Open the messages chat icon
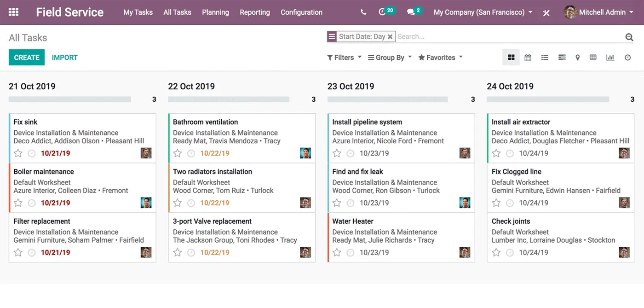The width and height of the screenshot is (644, 308). pyautogui.click(x=411, y=12)
